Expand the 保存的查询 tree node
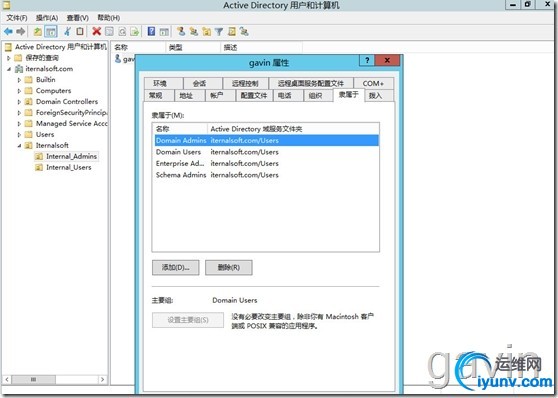 click(x=9, y=58)
